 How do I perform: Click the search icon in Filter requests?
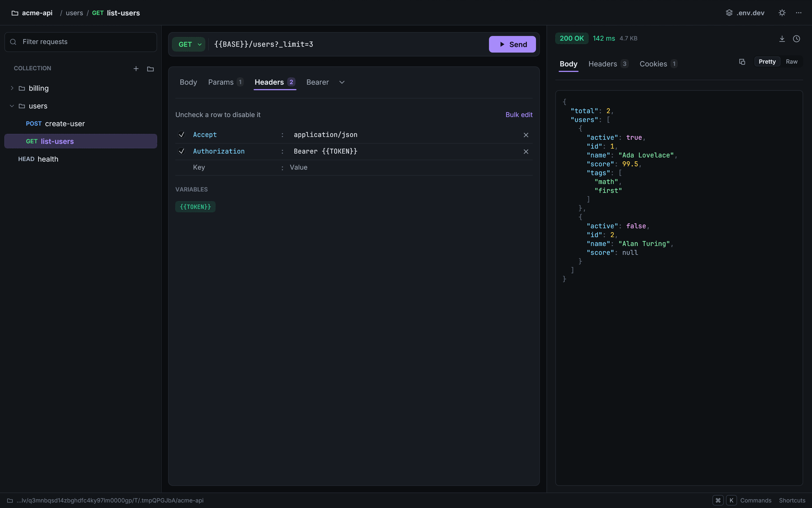click(13, 42)
